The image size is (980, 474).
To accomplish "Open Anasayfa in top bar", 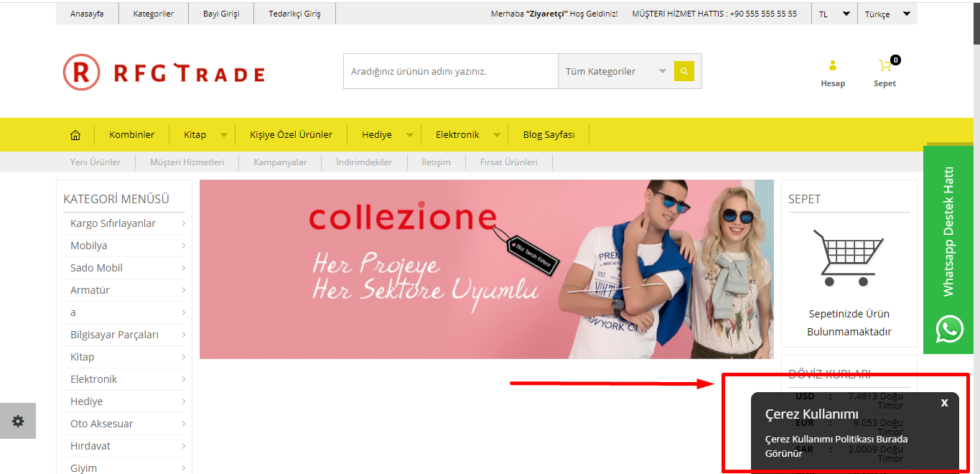I will tap(87, 14).
